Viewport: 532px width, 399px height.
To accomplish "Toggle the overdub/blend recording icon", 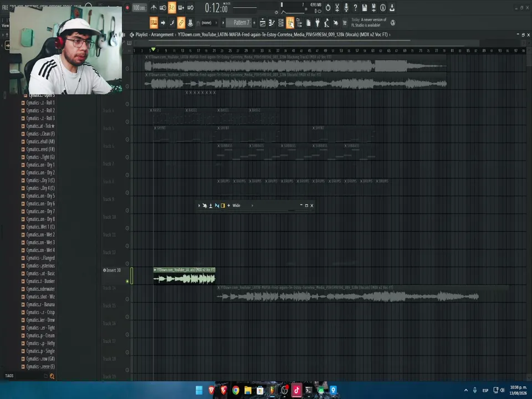I will click(181, 7).
